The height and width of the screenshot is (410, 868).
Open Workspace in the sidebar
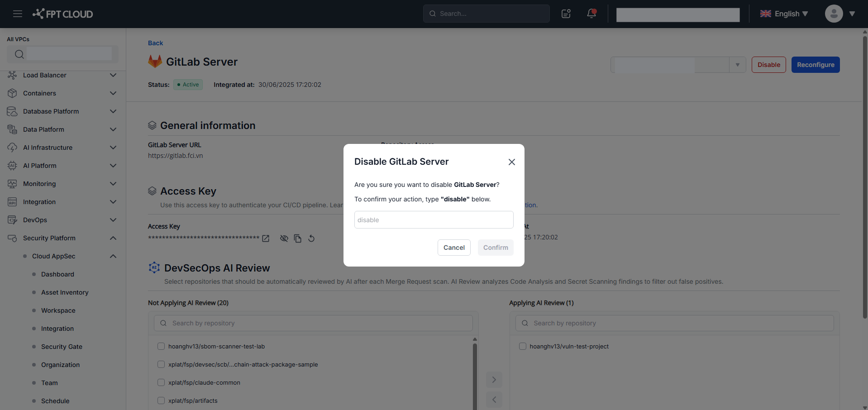tap(58, 310)
